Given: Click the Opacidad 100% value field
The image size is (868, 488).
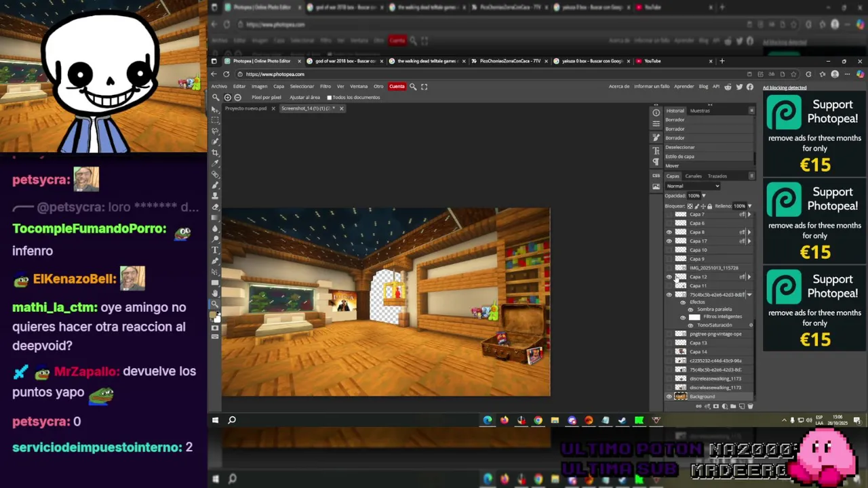Looking at the screenshot, I should pos(694,195).
